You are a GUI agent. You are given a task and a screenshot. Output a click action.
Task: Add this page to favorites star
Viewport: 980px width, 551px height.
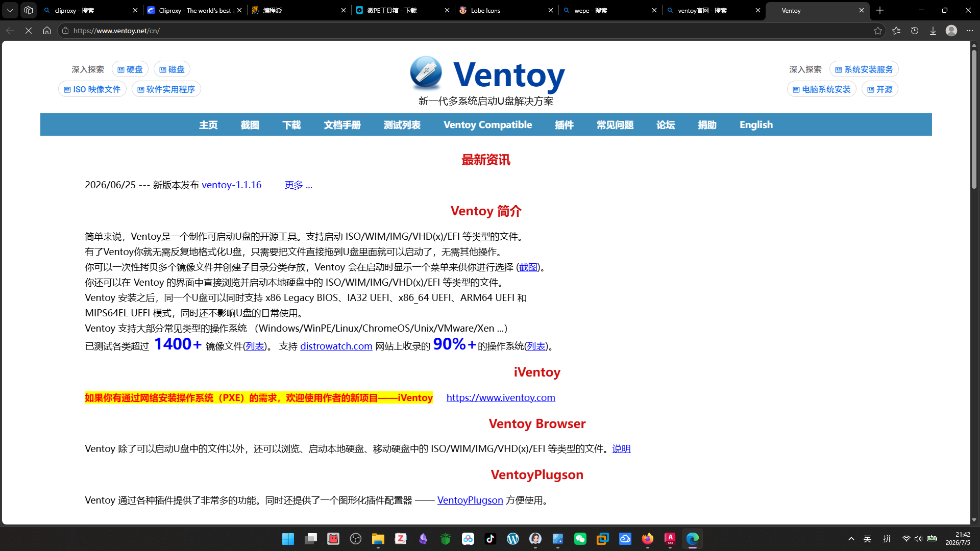[x=878, y=31]
